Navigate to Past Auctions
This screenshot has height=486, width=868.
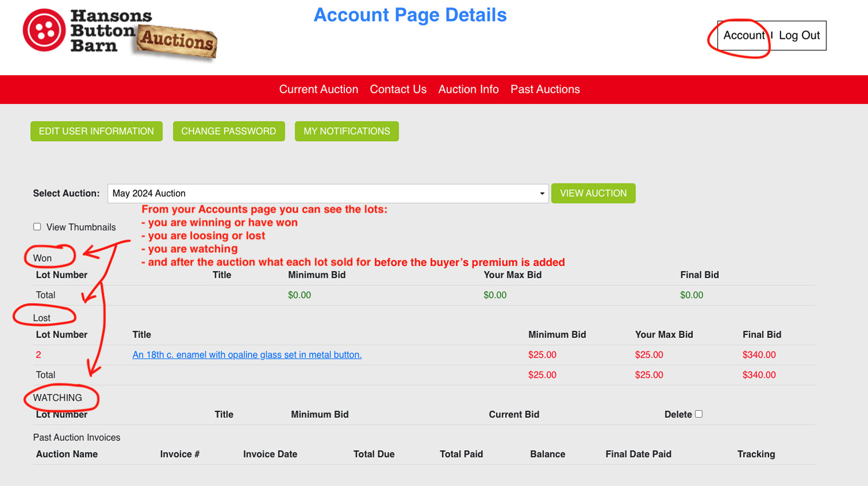click(x=545, y=89)
